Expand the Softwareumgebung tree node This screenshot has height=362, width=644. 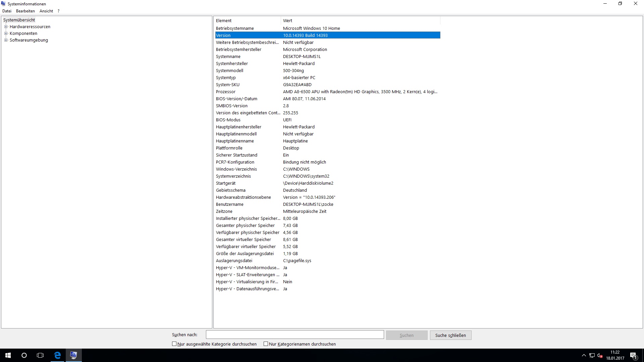(6, 40)
